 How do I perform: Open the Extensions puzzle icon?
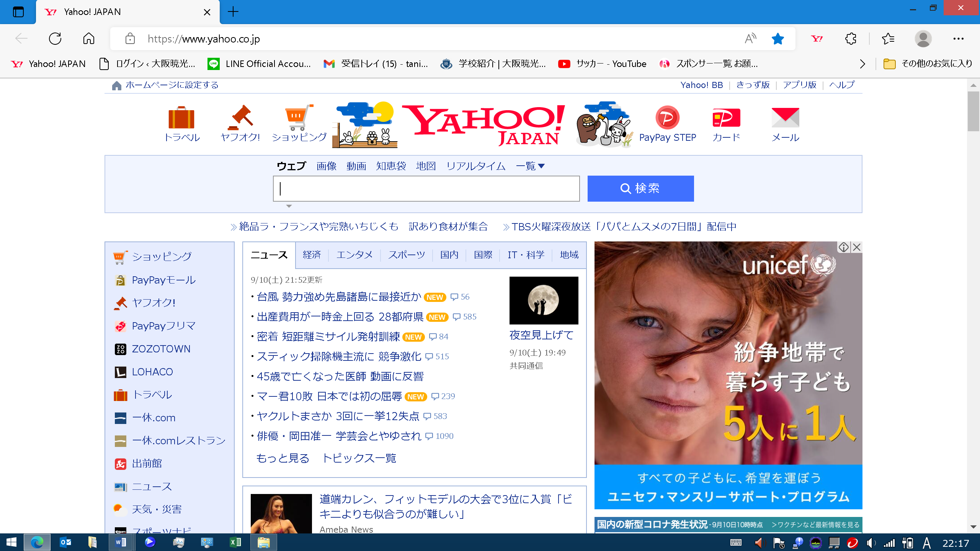point(851,39)
